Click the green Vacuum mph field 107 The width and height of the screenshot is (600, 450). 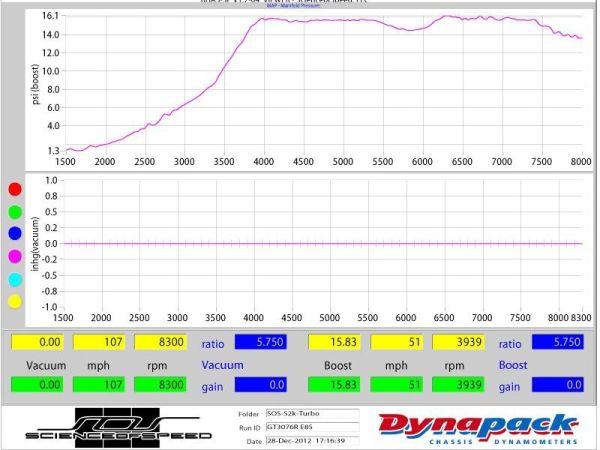click(99, 384)
